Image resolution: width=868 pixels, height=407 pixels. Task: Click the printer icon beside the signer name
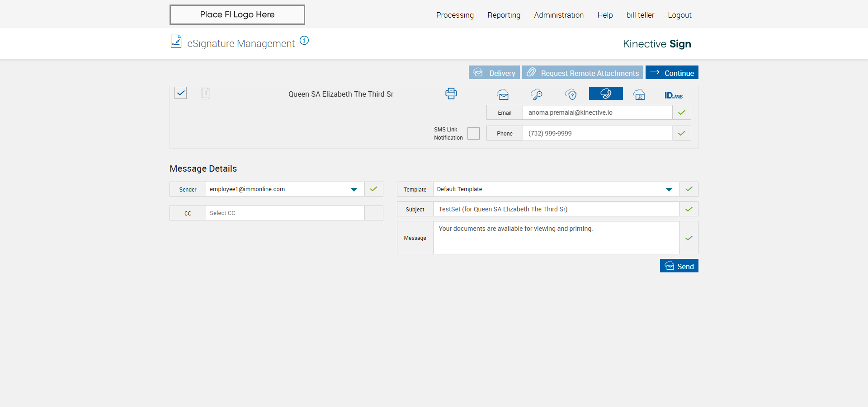tap(451, 94)
